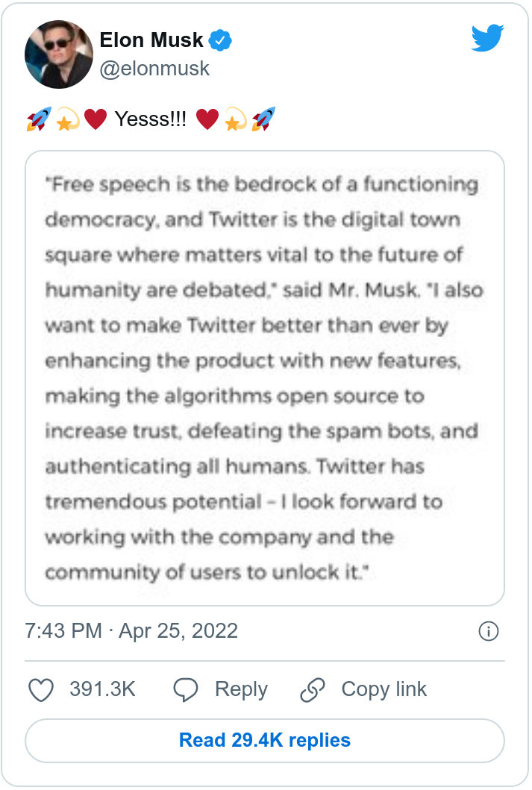
Task: Click the Copy link text
Action: coord(384,690)
